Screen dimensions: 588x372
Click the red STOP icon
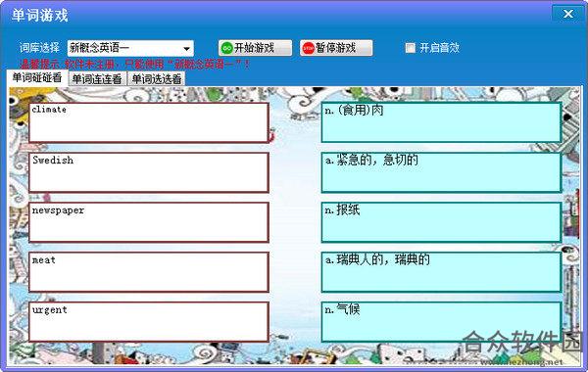click(x=309, y=48)
